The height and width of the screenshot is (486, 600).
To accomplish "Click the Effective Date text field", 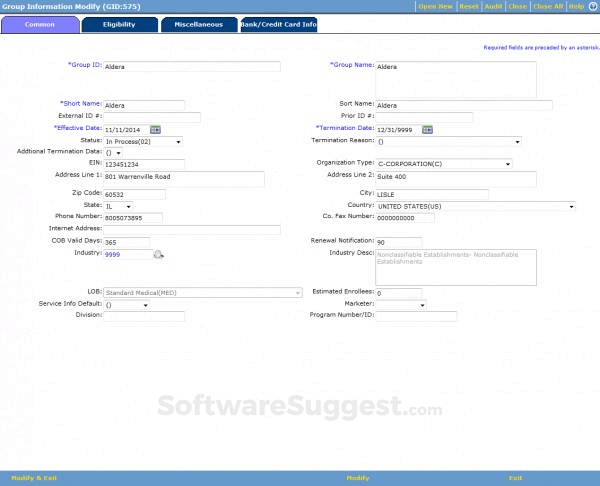I will 126,130.
